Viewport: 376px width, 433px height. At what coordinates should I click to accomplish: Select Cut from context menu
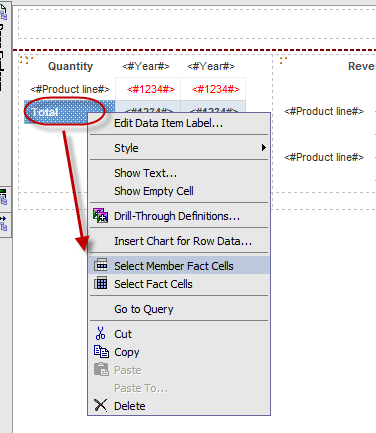click(179, 334)
